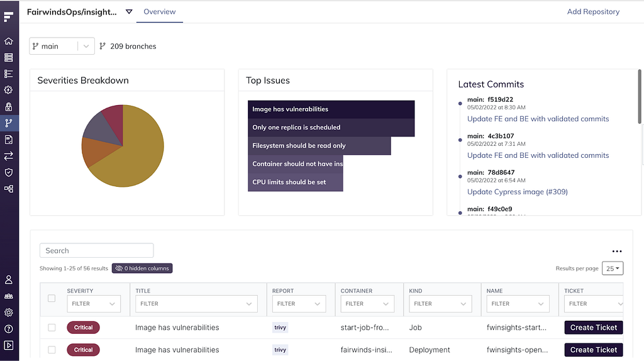Open the Severity filter dropdown
Image resolution: width=644 pixels, height=361 pixels.
tap(94, 304)
